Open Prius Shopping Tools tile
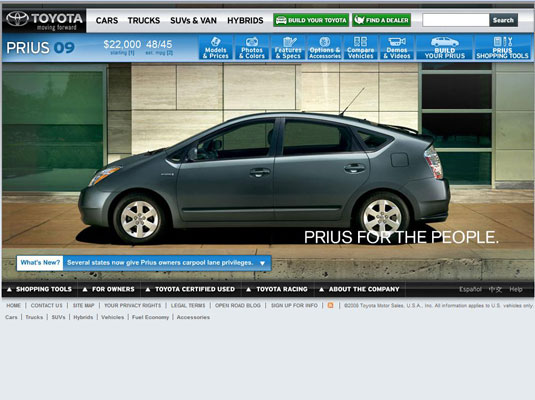Viewport: 535px width, 400px height. (x=503, y=47)
